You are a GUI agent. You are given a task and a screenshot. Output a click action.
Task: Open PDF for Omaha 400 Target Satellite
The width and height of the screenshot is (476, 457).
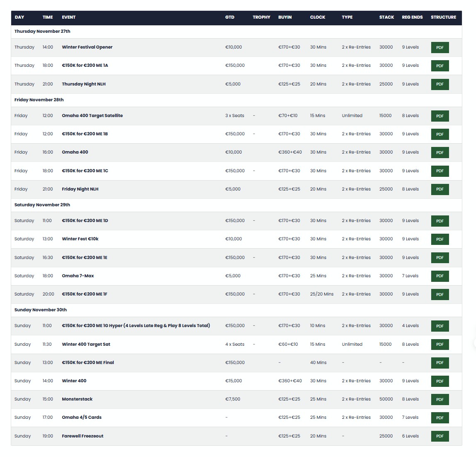point(439,116)
